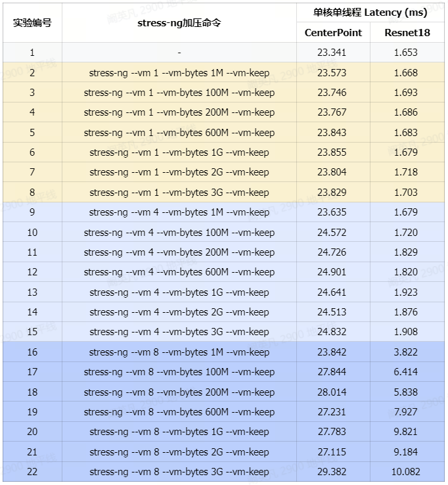Image resolution: width=448 pixels, height=485 pixels.
Task: Select the Resnet18 value 1.718
Action: point(406,172)
